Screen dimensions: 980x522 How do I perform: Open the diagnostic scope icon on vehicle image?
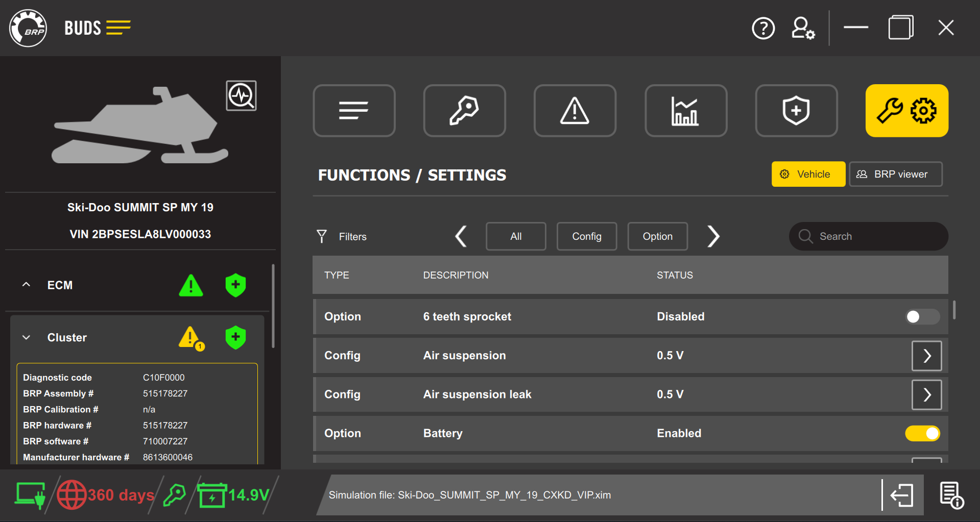point(241,95)
